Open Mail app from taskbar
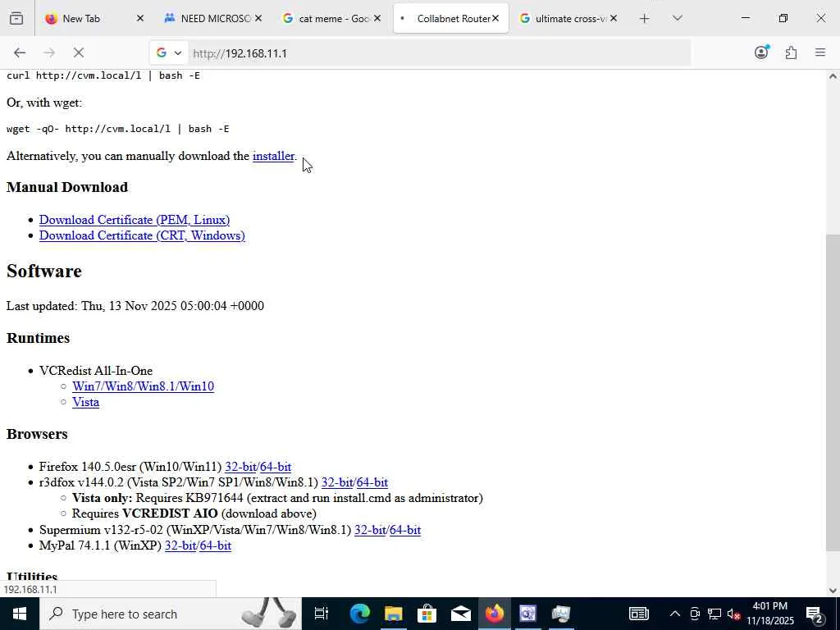Viewport: 840px width, 630px height. point(461,614)
